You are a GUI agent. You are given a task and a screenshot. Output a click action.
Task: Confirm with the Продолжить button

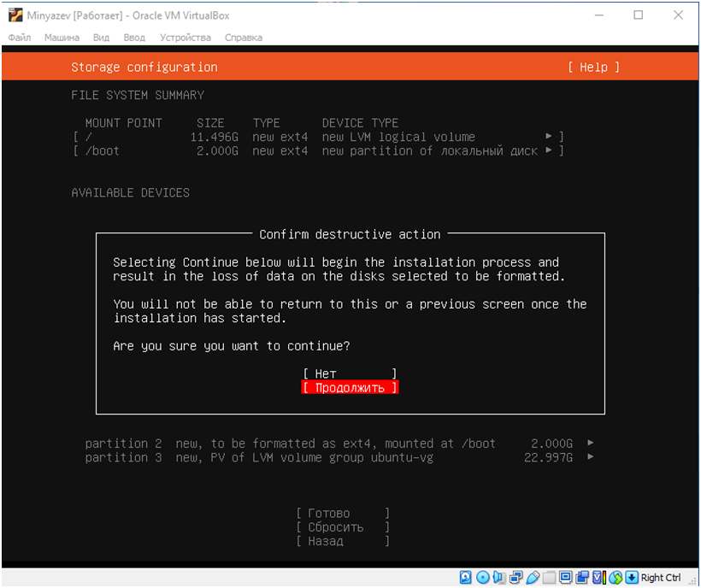coord(350,387)
